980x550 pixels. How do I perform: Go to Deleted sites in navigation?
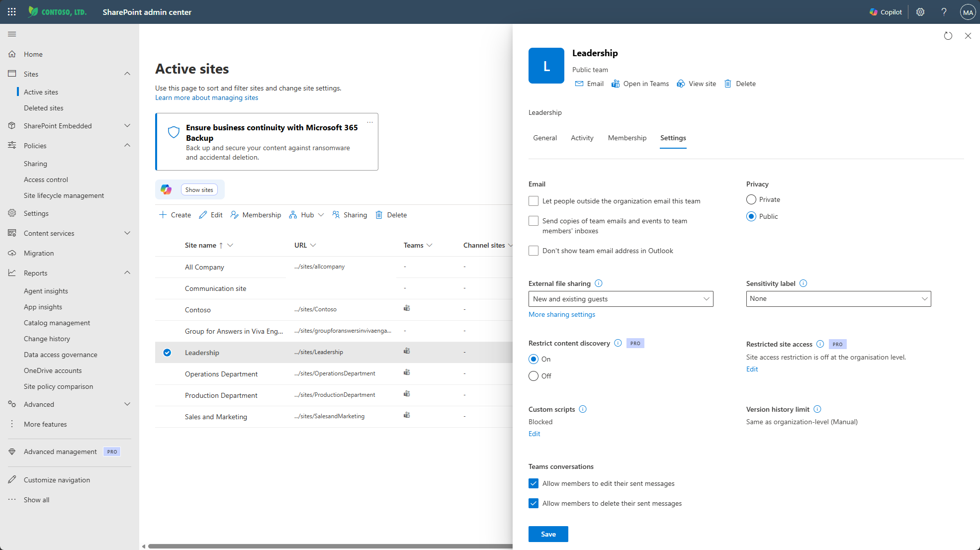tap(44, 108)
